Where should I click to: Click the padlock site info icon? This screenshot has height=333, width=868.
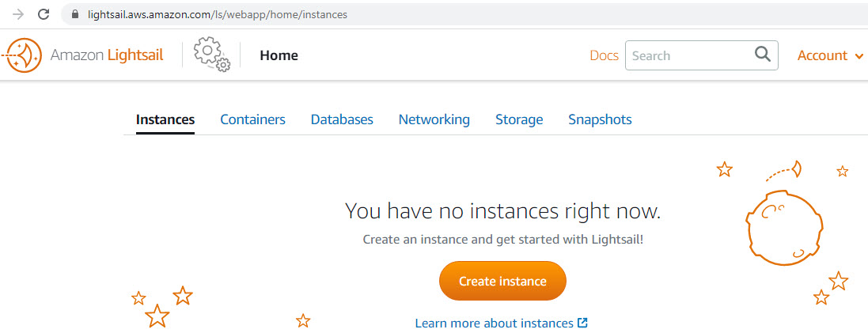point(76,14)
